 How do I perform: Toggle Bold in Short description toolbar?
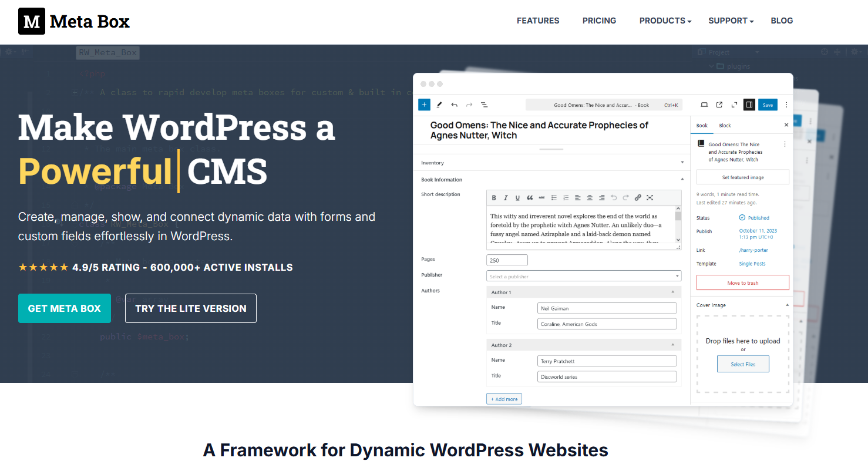coord(494,197)
